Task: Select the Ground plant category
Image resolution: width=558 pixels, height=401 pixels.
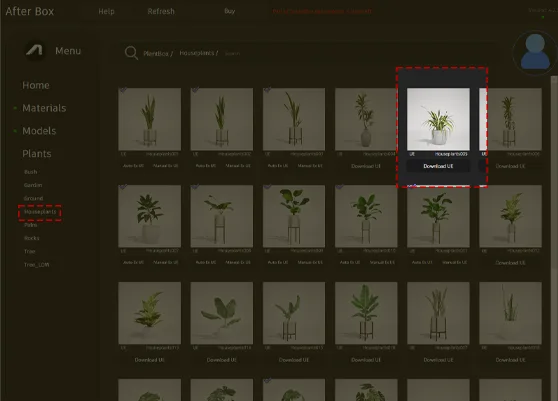Action: 33,198
